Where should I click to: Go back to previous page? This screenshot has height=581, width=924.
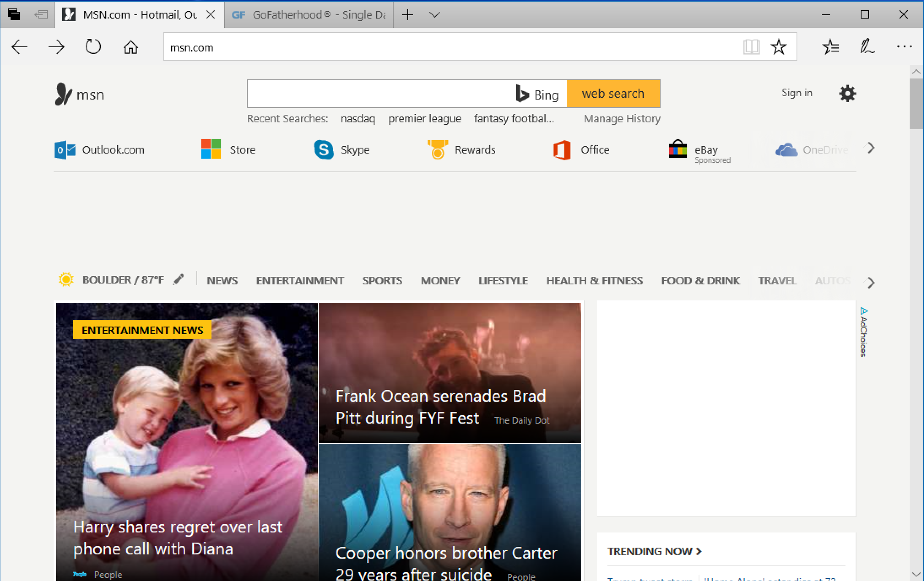pyautogui.click(x=19, y=47)
